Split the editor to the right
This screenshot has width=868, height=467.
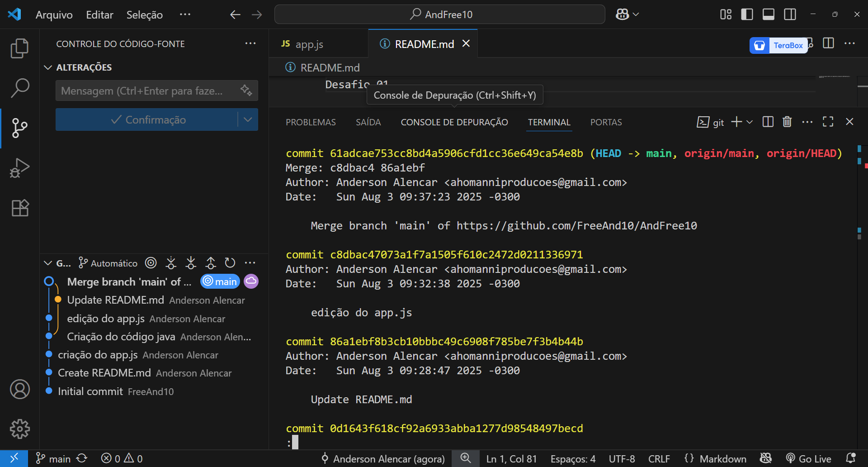(828, 43)
